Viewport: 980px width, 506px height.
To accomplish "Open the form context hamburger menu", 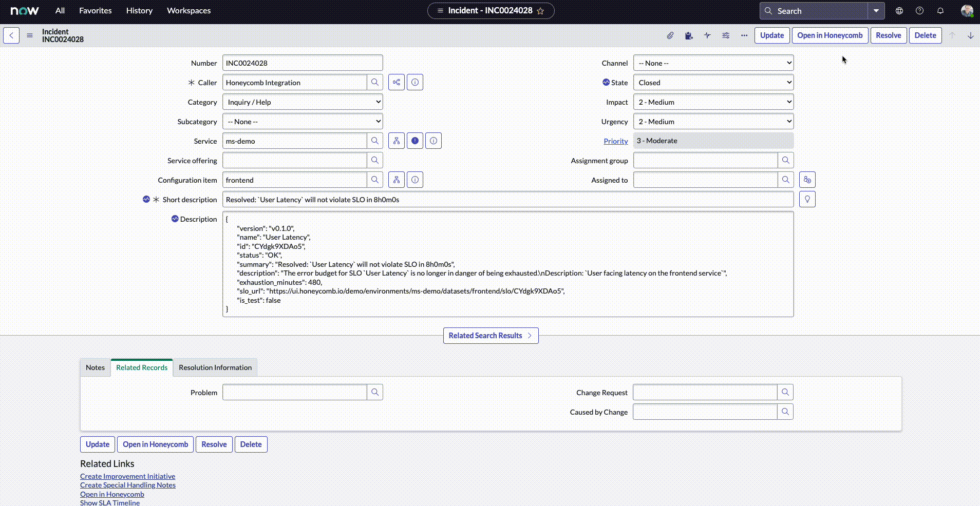I will (30, 35).
